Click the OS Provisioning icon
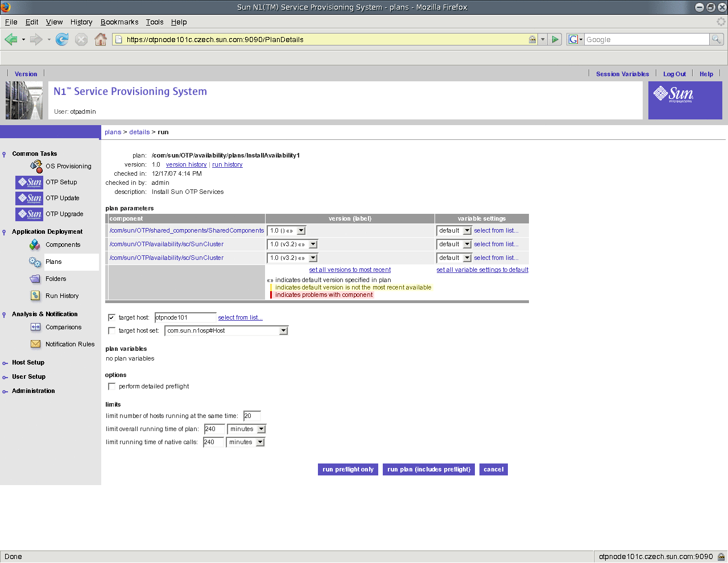 tap(36, 166)
